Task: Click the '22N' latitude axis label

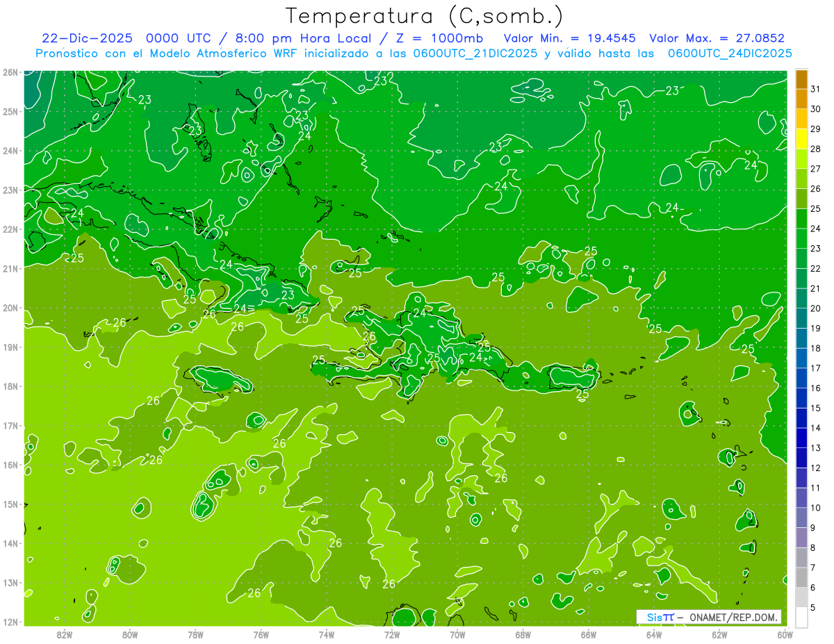Action: (x=10, y=229)
